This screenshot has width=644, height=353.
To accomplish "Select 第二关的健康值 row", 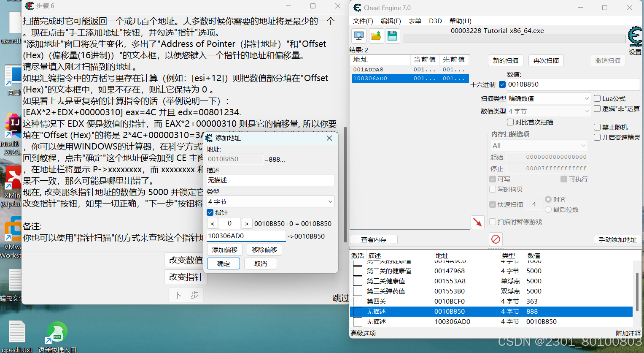I will pos(491,271).
